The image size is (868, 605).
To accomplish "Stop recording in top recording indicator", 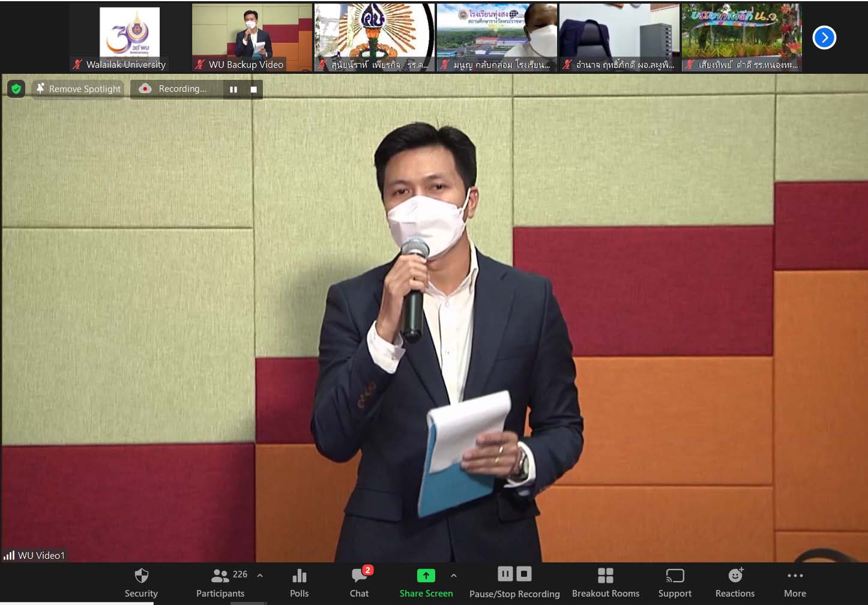I will 253,89.
